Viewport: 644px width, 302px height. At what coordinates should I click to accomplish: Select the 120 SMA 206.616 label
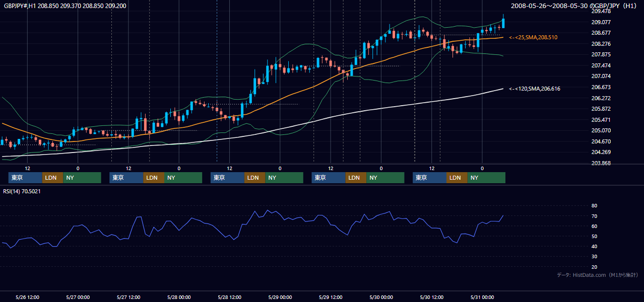tap(535, 89)
